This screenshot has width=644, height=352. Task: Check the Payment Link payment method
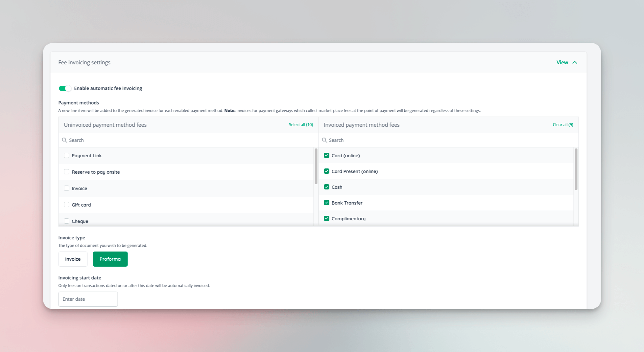pyautogui.click(x=67, y=155)
